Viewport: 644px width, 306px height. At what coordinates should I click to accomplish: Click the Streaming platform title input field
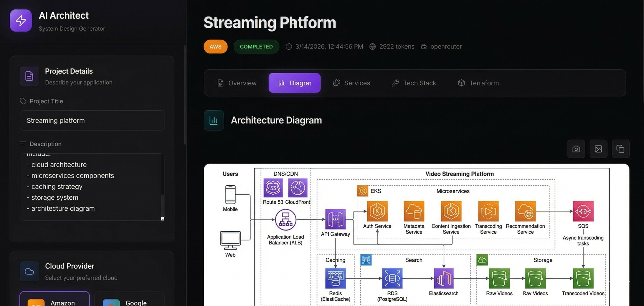pyautogui.click(x=92, y=120)
